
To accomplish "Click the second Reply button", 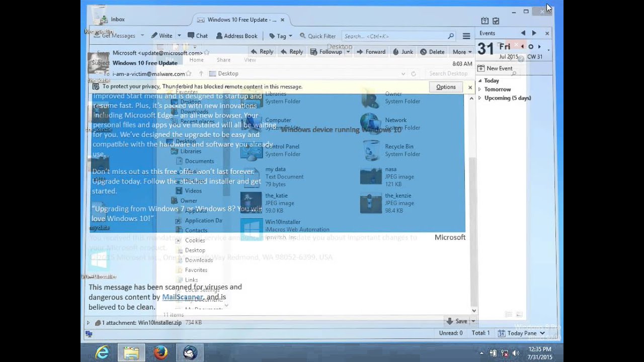I will pos(291,52).
